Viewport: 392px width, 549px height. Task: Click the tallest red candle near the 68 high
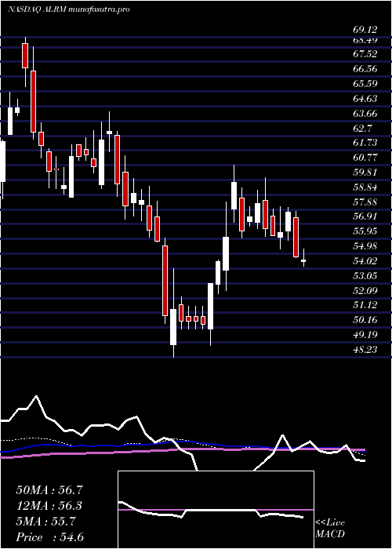[33, 101]
